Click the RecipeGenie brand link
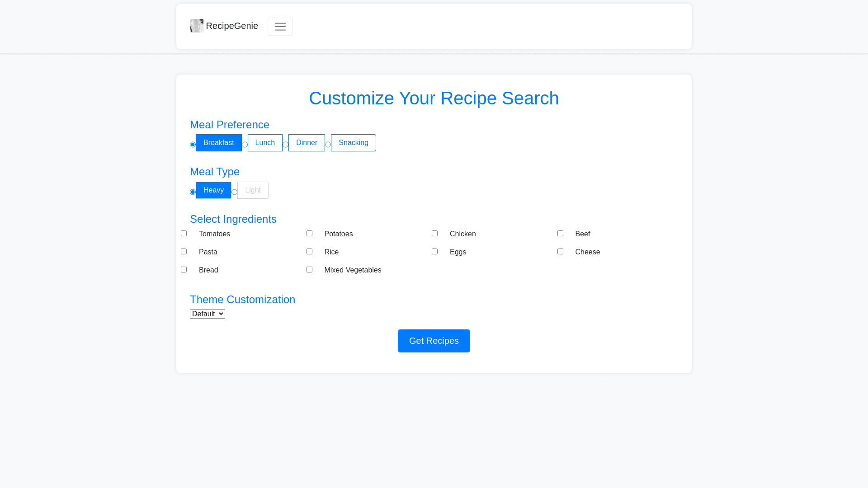The height and width of the screenshot is (488, 868). pos(231,26)
